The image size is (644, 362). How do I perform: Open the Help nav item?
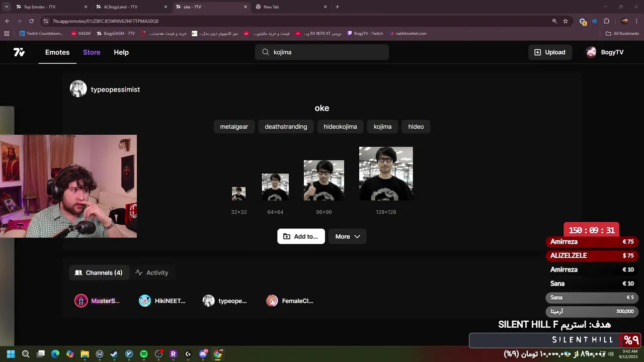click(x=121, y=52)
